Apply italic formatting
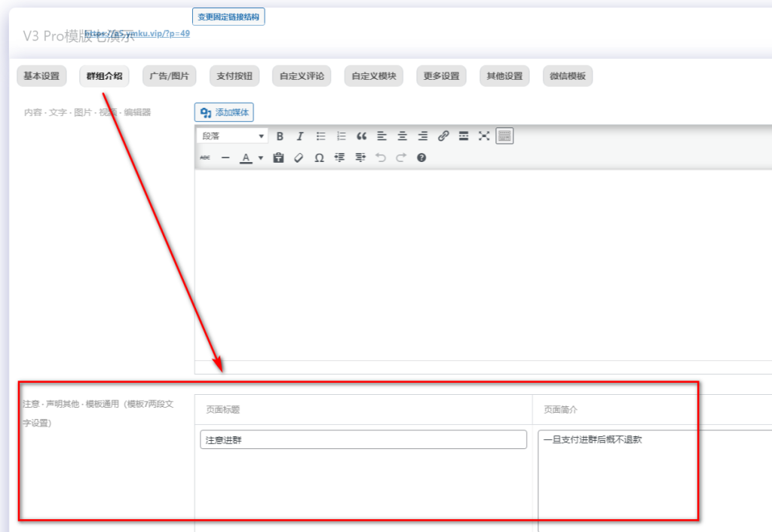 [300, 136]
